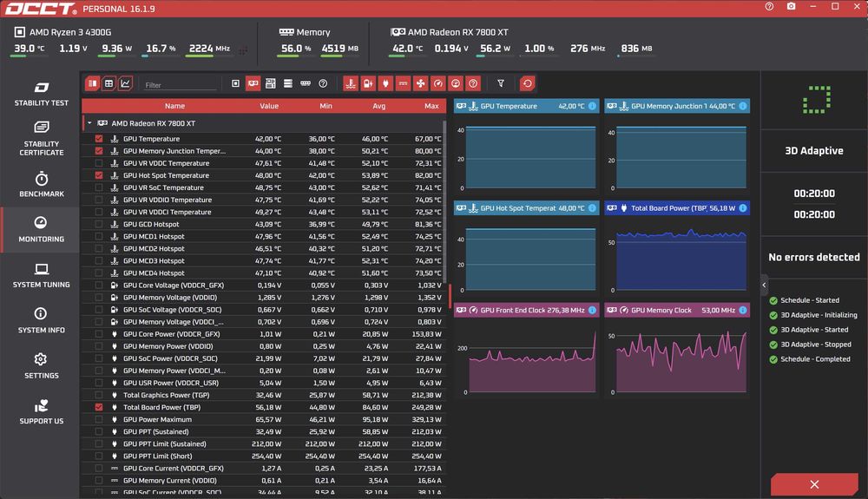Toggle the power plug sensor type filter
This screenshot has height=499, width=868.
pyautogui.click(x=386, y=83)
